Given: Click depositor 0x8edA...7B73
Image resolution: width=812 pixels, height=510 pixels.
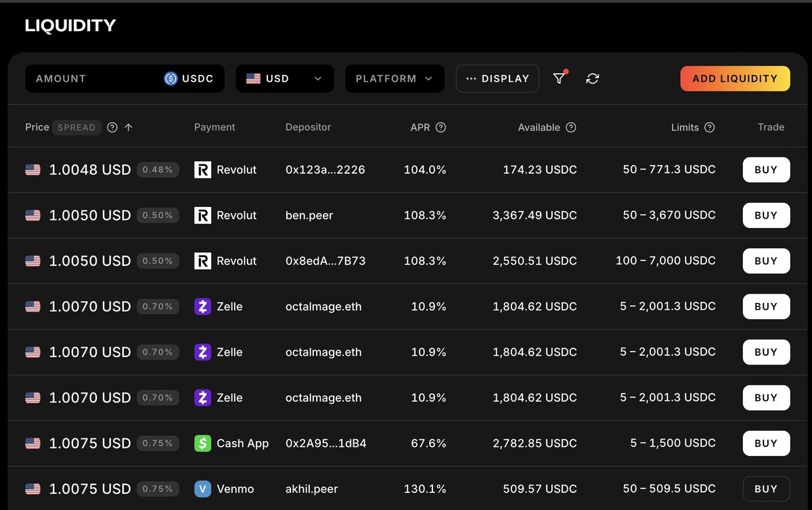Looking at the screenshot, I should [x=325, y=260].
